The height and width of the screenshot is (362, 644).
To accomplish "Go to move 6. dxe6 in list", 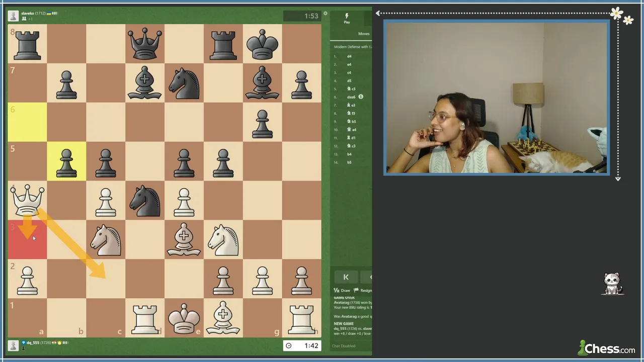I will (x=351, y=97).
